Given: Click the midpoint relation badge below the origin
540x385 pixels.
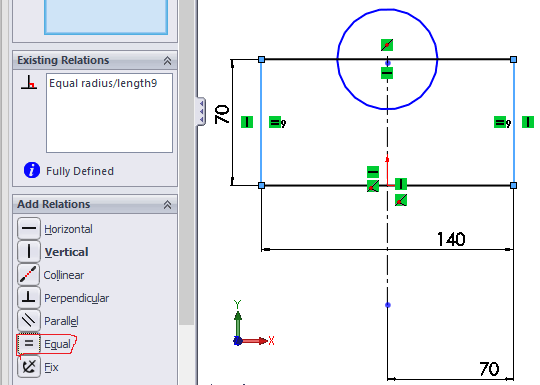Looking at the screenshot, I should pyautogui.click(x=401, y=200).
